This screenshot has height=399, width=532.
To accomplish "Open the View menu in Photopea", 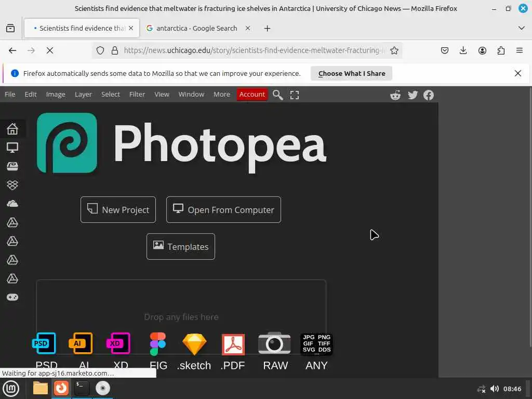I will point(162,95).
